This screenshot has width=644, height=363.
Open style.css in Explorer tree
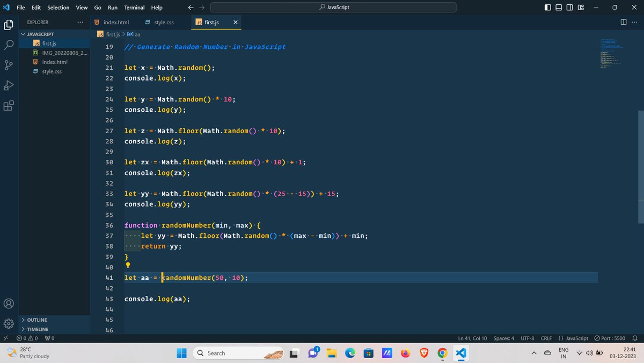pyautogui.click(x=54, y=71)
